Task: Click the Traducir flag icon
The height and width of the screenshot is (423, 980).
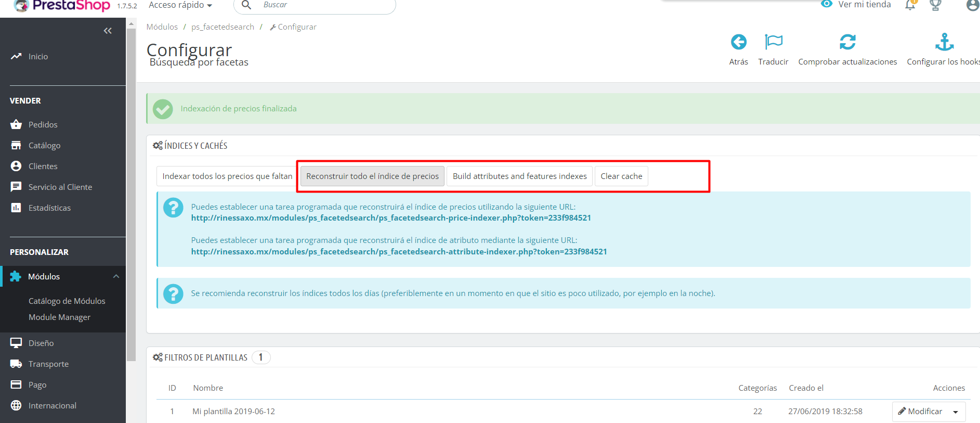Action: click(773, 42)
